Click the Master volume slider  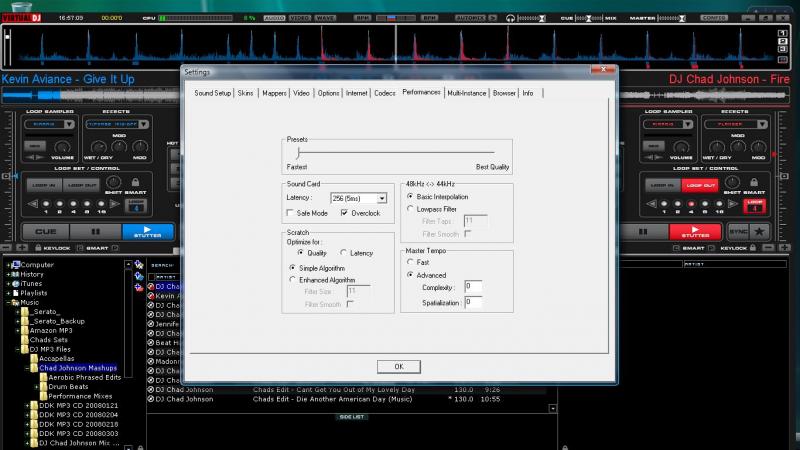click(x=671, y=18)
